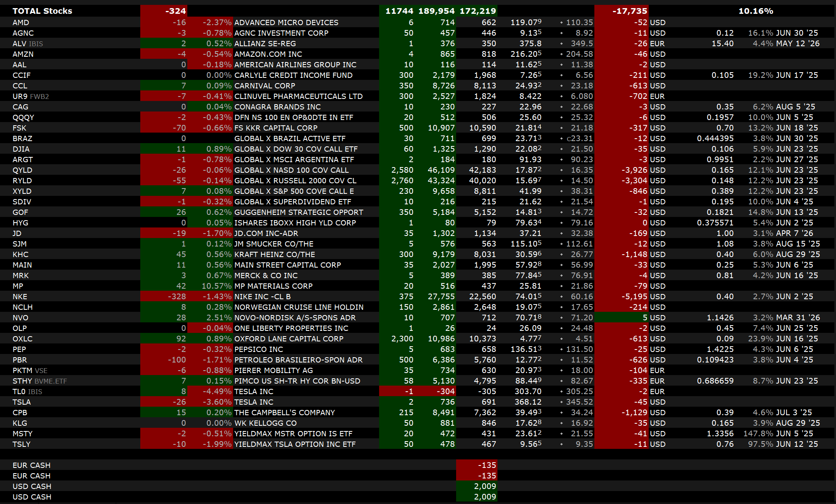The image size is (836, 504).
Task: Click the TOTAL Stocks header
Action: pos(42,11)
